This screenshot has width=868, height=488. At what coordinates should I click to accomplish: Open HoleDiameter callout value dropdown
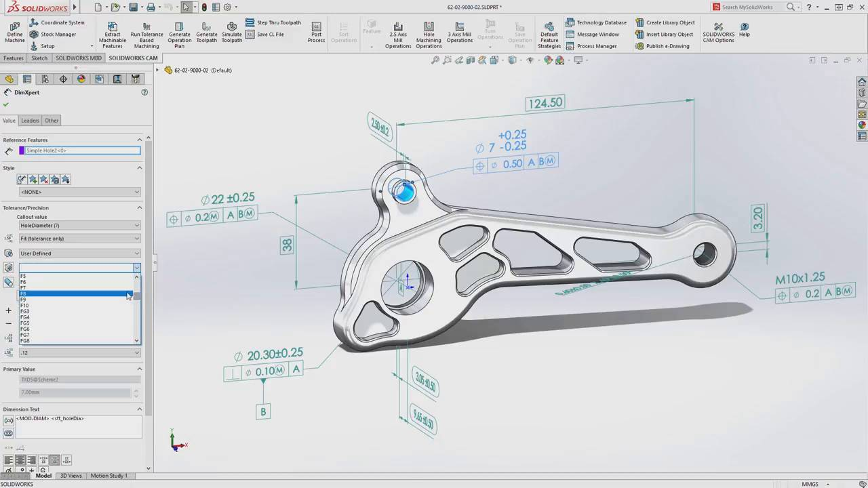79,225
